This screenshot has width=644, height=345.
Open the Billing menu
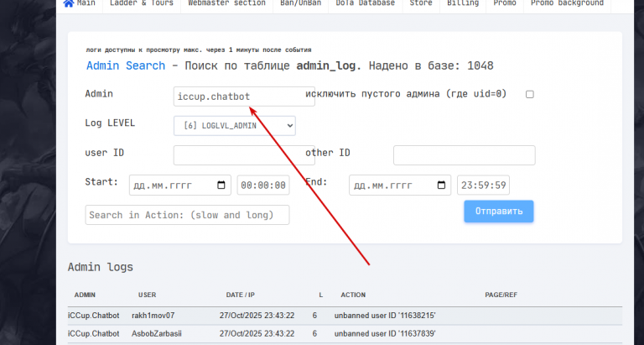coord(463,3)
